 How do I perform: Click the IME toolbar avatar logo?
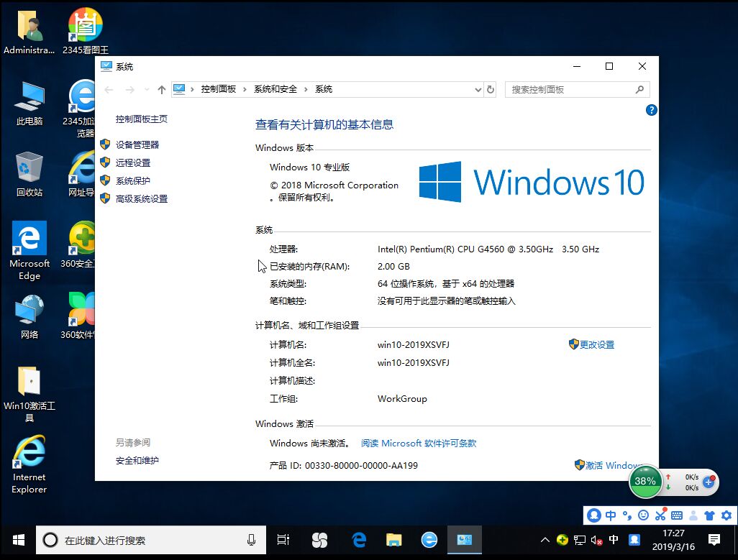point(594,515)
